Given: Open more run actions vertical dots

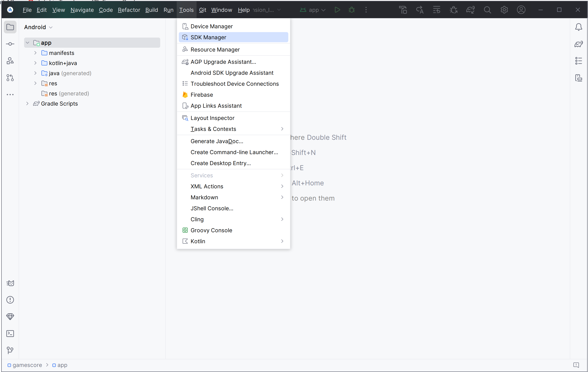Looking at the screenshot, I should [366, 10].
